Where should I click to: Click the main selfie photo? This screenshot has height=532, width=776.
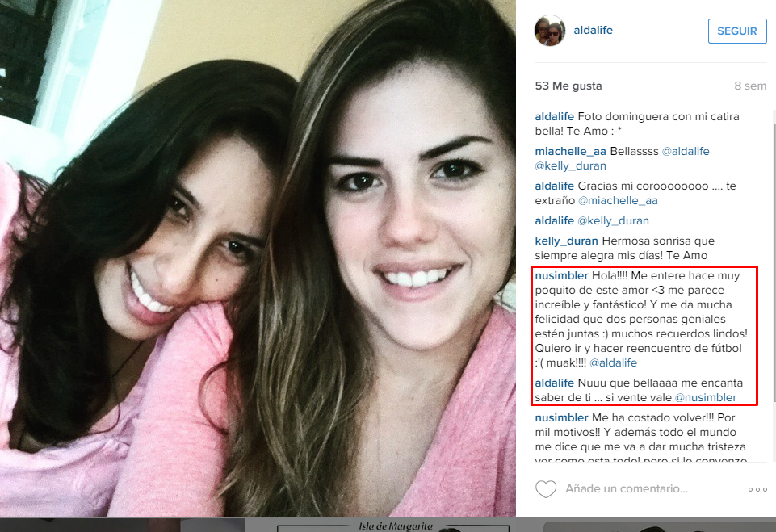pos(258,258)
